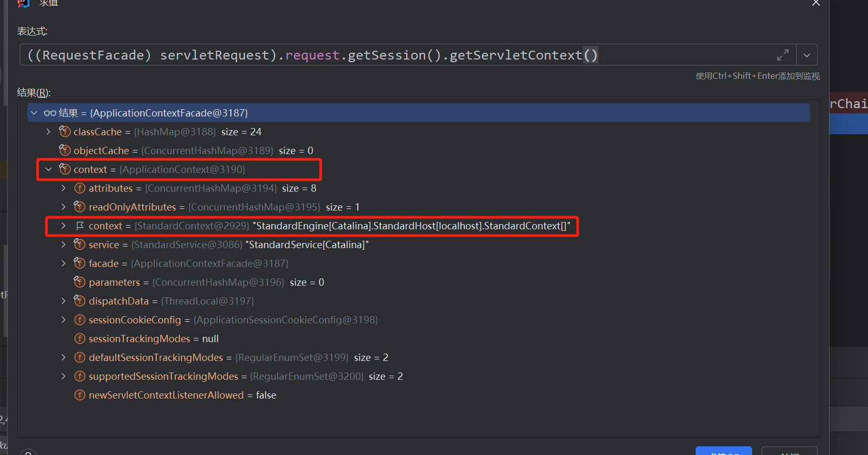The height and width of the screenshot is (455, 868).
Task: Click the 表达式 label
Action: tap(32, 31)
